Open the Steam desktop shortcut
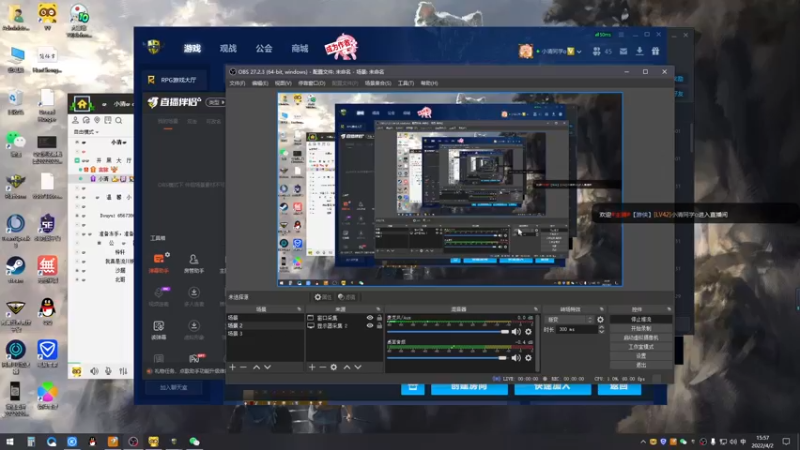 tap(15, 269)
